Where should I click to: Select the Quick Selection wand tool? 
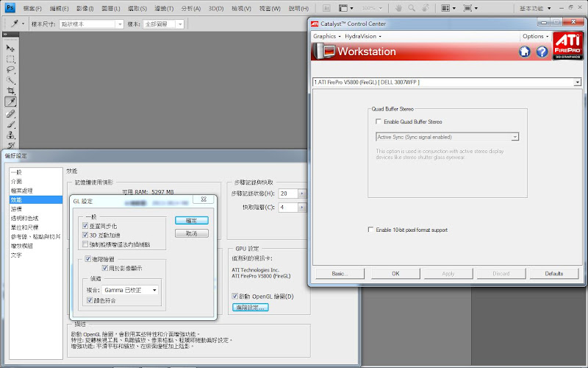pos(10,80)
